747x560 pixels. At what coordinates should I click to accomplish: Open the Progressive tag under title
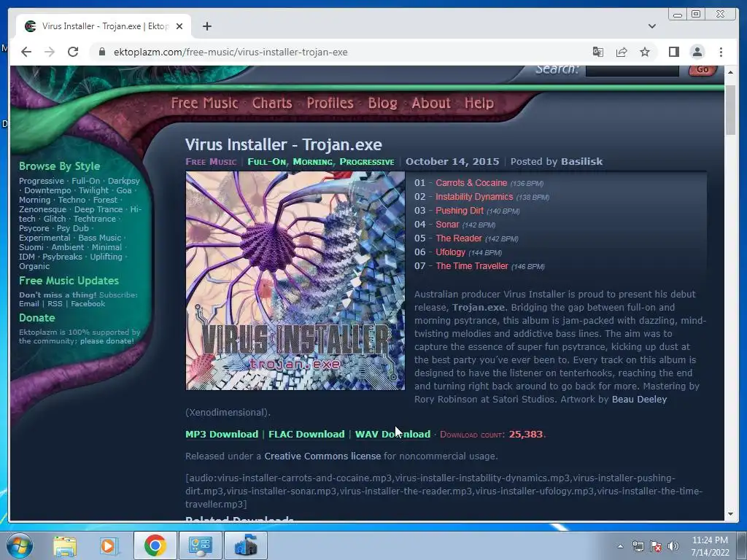pyautogui.click(x=366, y=162)
